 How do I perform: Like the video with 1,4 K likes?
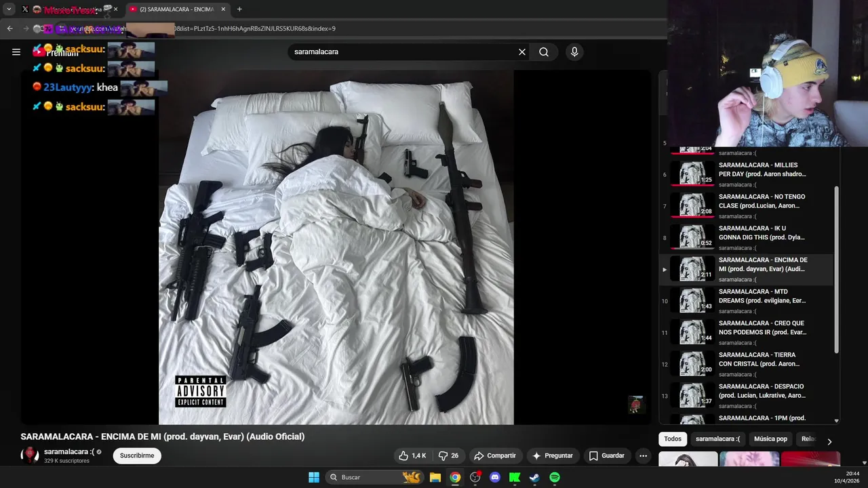tap(412, 455)
